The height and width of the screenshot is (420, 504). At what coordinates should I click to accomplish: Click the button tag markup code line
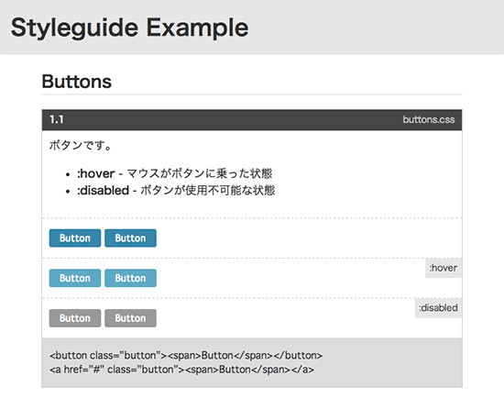tap(186, 356)
